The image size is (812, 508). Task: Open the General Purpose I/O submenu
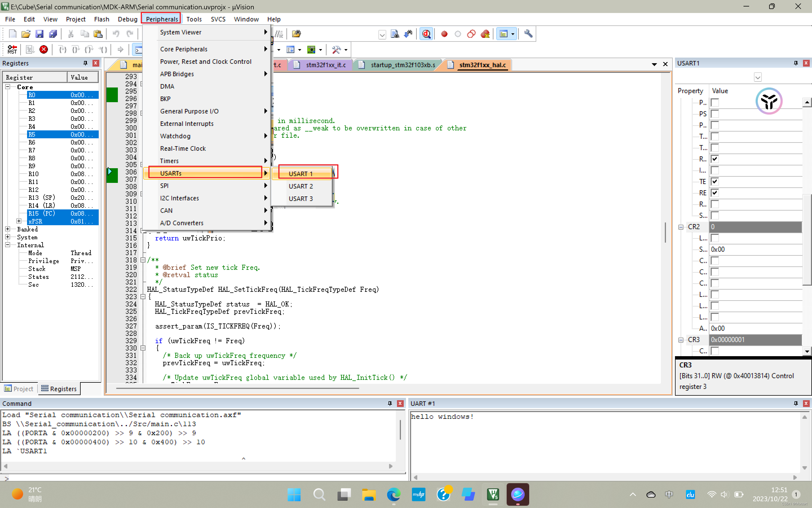point(207,111)
